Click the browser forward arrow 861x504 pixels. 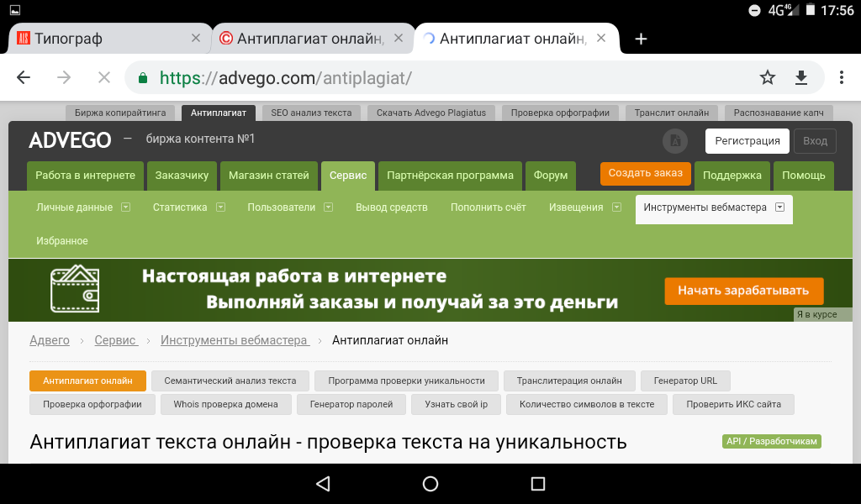tap(64, 78)
